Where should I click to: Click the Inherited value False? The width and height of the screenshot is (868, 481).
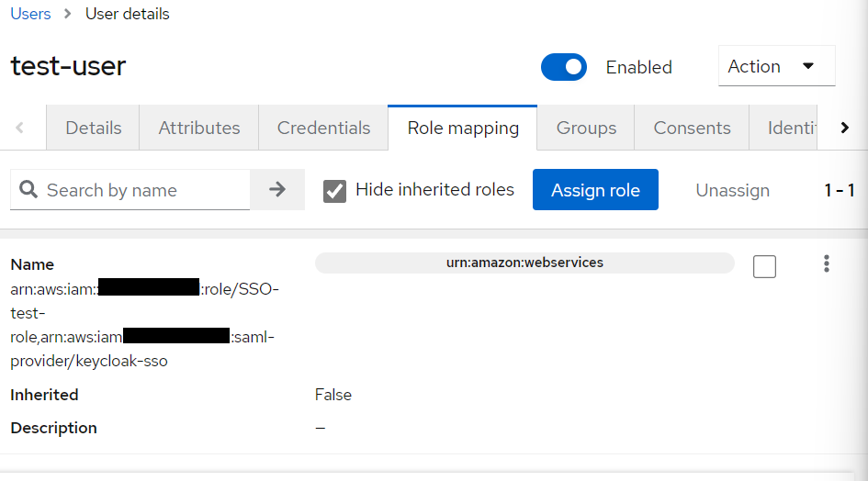pyautogui.click(x=333, y=395)
